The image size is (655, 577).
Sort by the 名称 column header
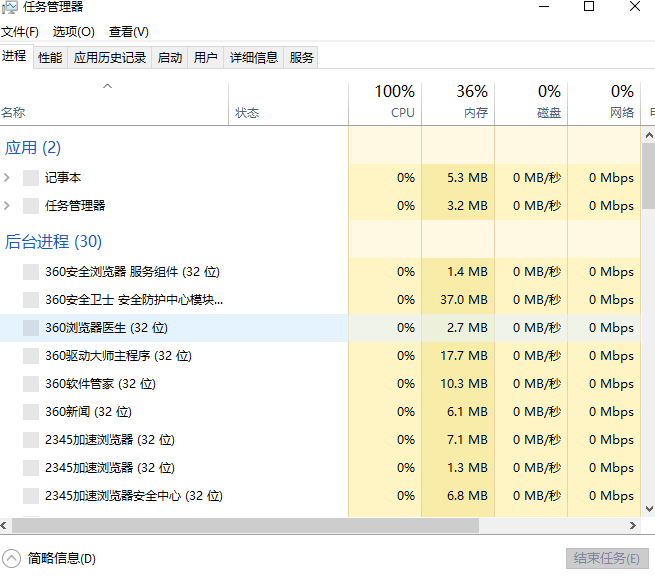pos(114,104)
